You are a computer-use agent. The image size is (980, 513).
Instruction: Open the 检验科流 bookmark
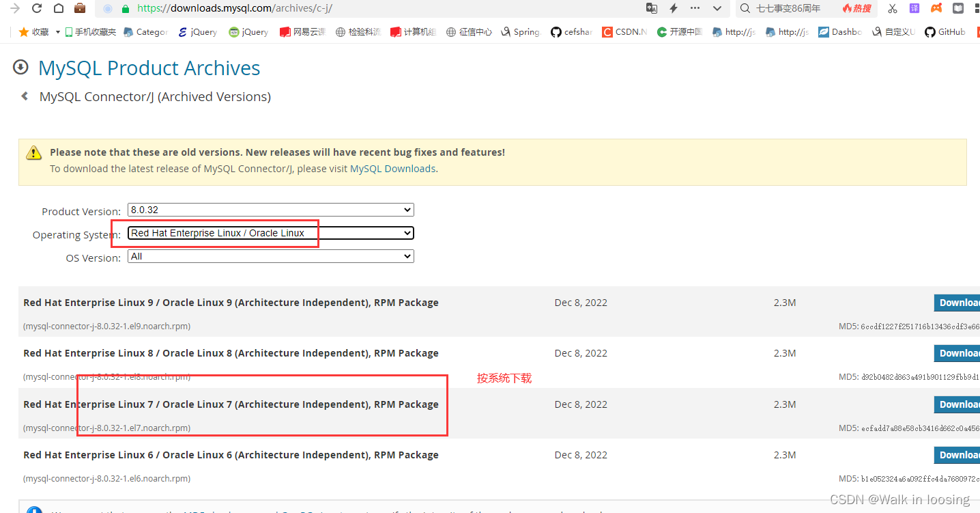(358, 32)
